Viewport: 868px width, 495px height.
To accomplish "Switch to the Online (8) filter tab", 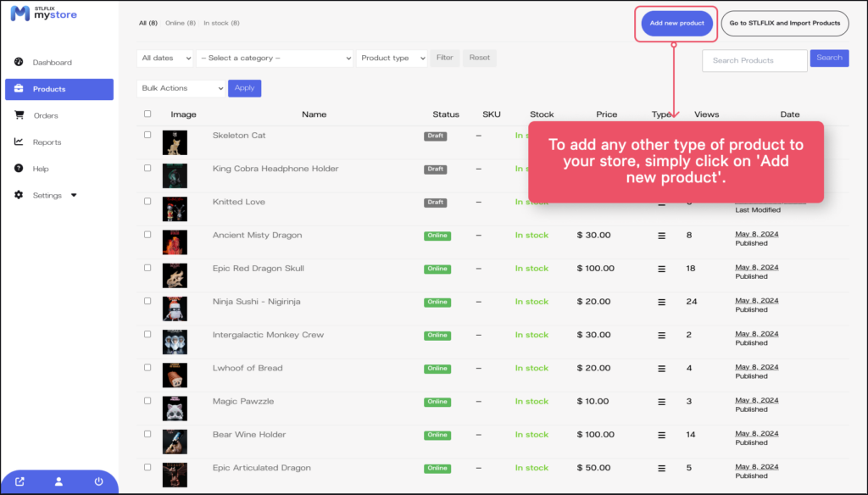I will click(x=181, y=23).
